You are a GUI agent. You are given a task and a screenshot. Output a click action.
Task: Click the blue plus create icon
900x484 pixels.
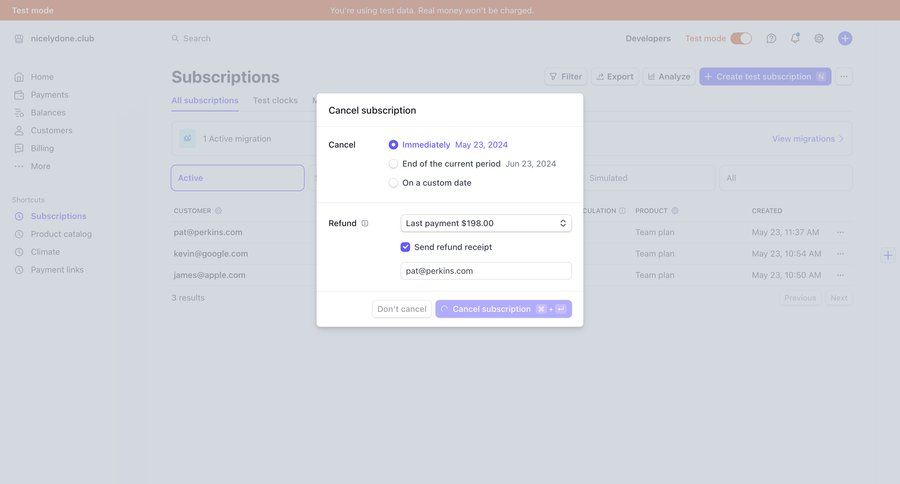(x=845, y=38)
